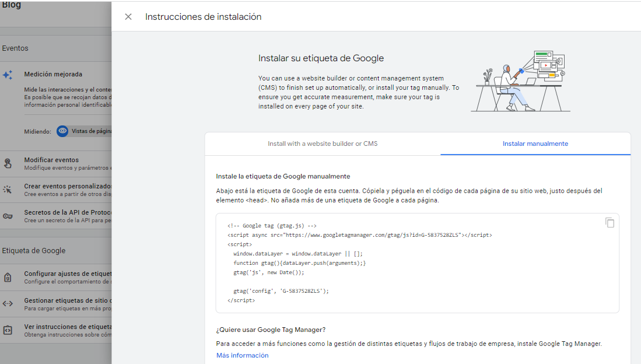641x364 pixels.
Task: Click the gtag('config', 'G-5837528ZLS') code line
Action: tap(281, 291)
